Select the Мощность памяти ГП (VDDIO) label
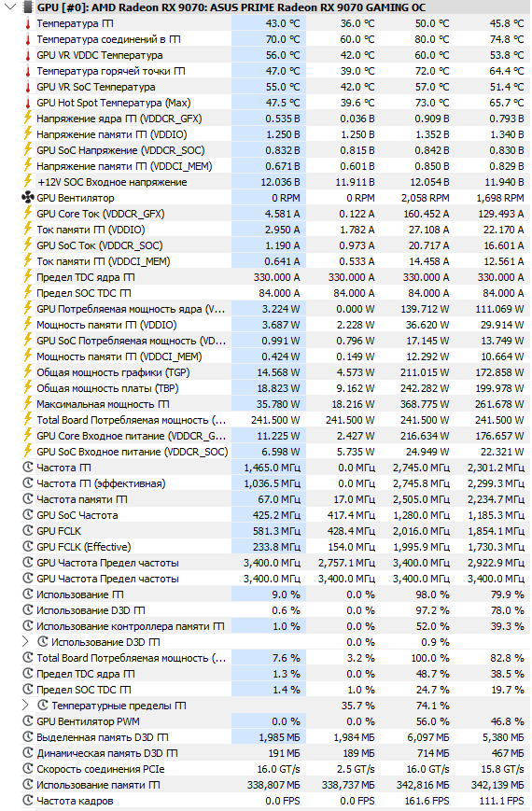532x811 pixels. [x=106, y=325]
